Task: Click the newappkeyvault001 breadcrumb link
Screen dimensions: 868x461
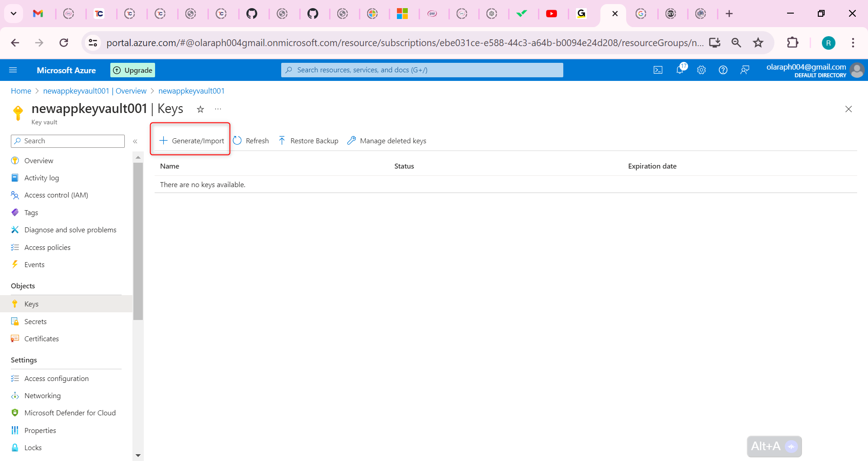Action: point(192,91)
